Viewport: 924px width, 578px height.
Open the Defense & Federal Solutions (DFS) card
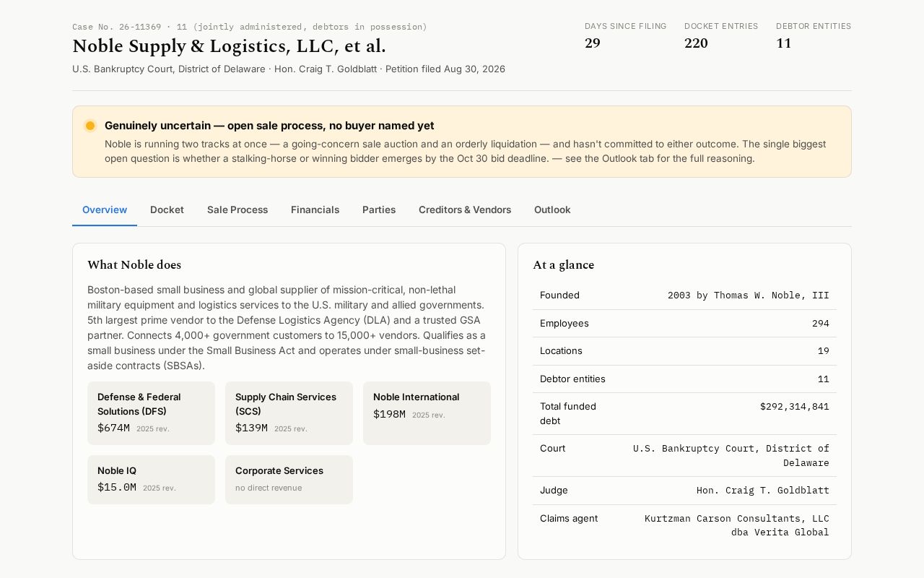(151, 413)
